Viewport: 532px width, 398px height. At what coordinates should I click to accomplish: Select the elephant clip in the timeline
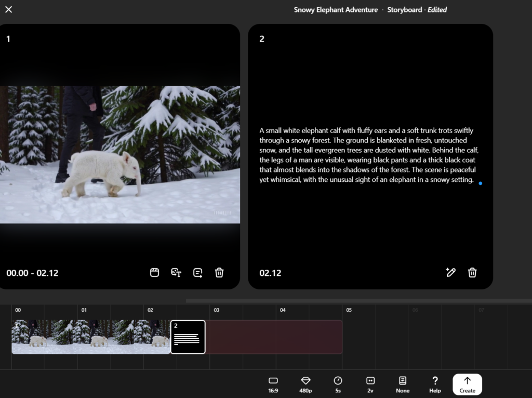coord(91,337)
